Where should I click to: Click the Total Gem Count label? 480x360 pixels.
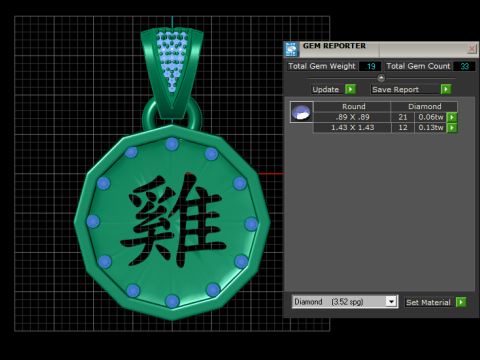(x=418, y=66)
